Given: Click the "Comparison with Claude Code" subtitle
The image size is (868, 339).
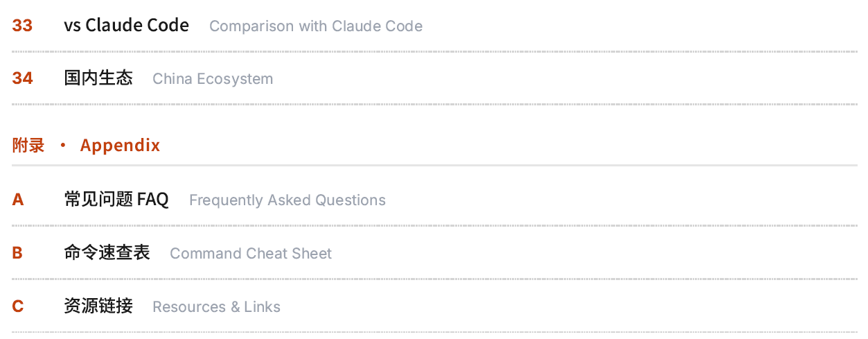Looking at the screenshot, I should [x=315, y=26].
